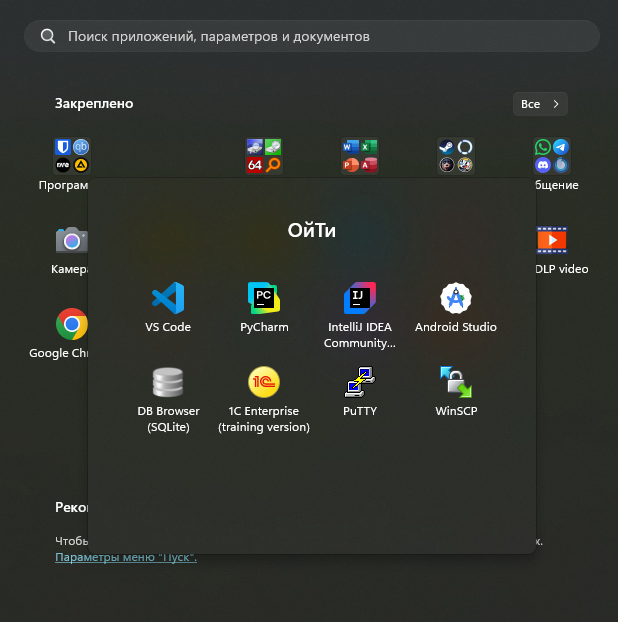
Task: Open the Общение folder with WhatsApp and Telegram
Action: [x=552, y=156]
